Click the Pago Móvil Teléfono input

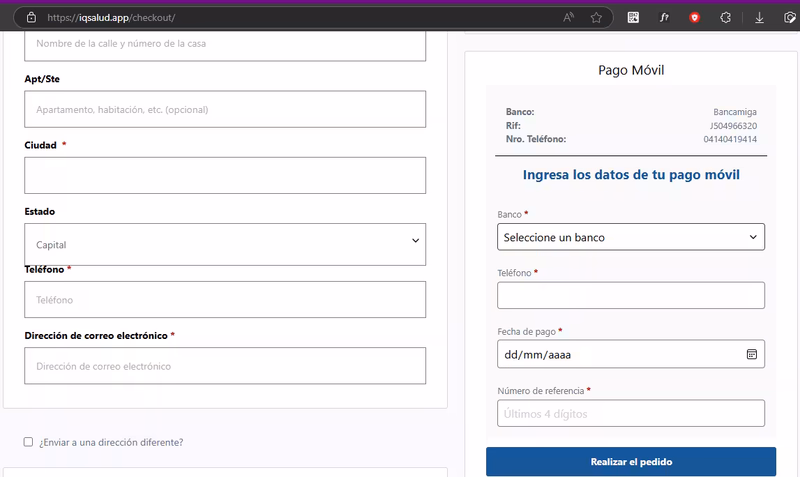point(630,295)
